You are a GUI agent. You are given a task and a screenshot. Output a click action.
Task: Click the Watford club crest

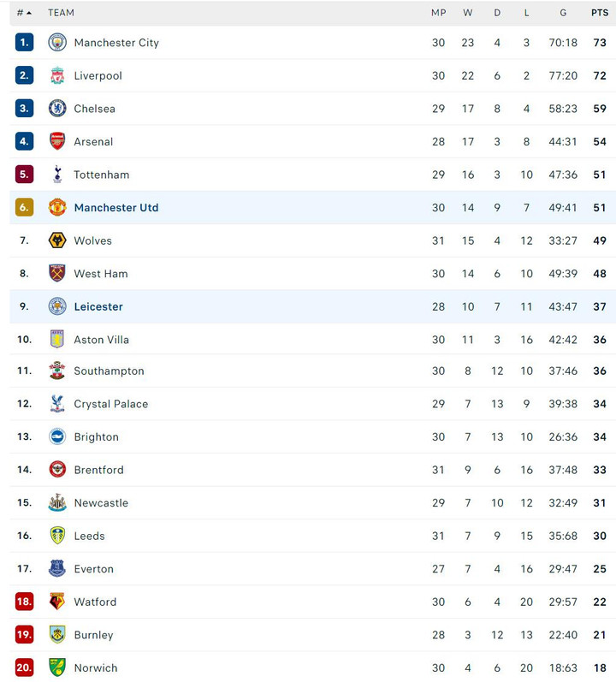pyautogui.click(x=57, y=602)
